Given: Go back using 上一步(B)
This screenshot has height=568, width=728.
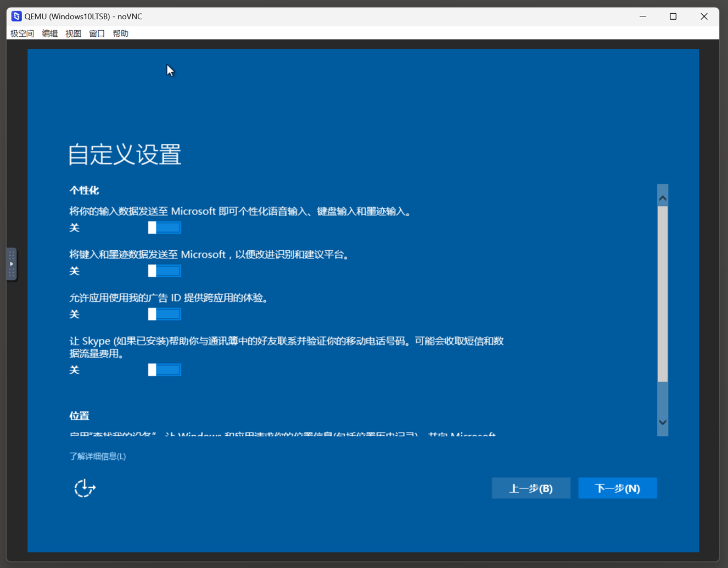Looking at the screenshot, I should coord(531,488).
